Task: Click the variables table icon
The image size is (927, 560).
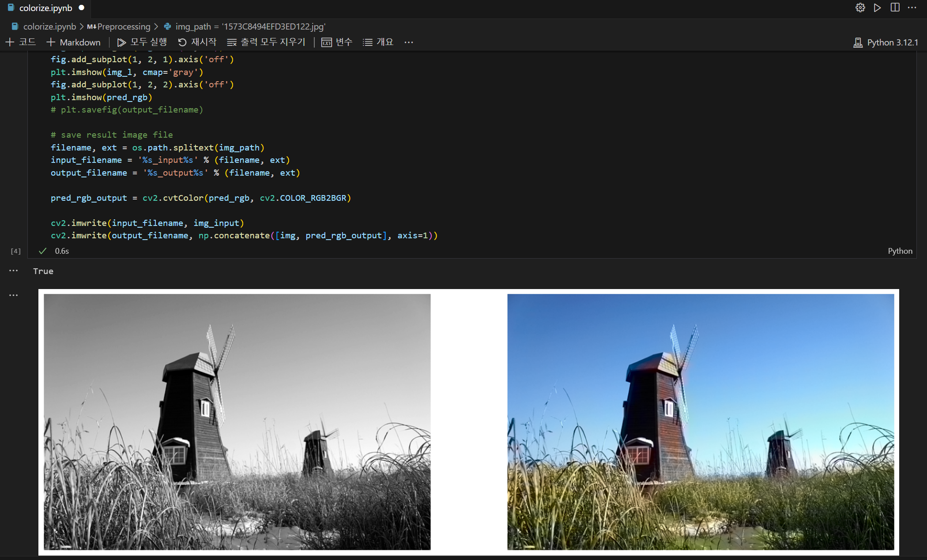Action: click(x=327, y=42)
